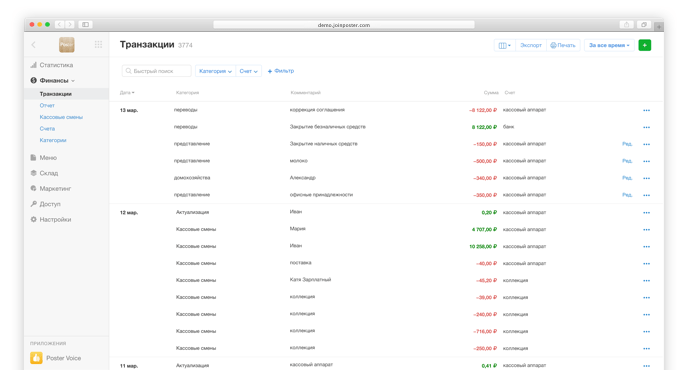Open three-dot menu for молоко transaction
Screen dimensions: 687x370
coord(646,161)
